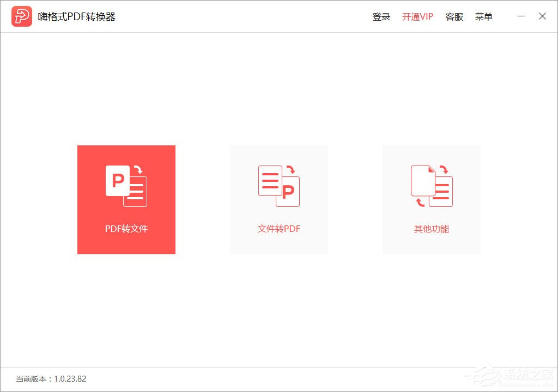The image size is (558, 392).
Task: Click the white P document icon on red tile
Action: (117, 180)
